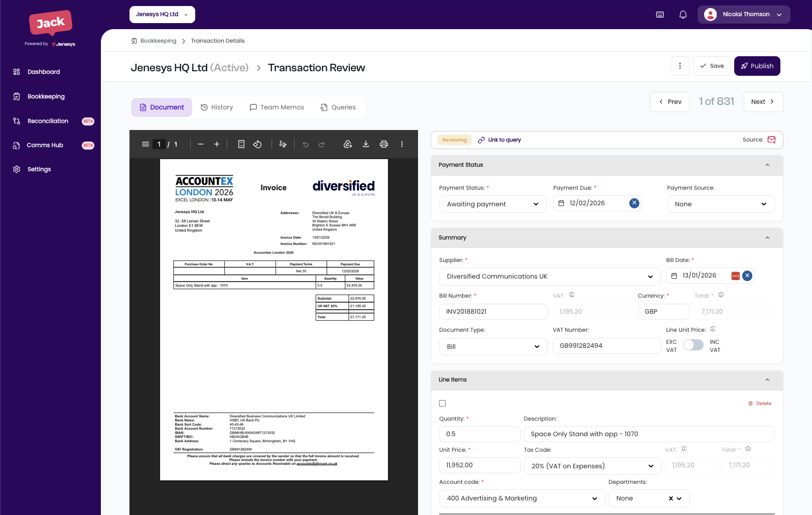Click the email source icon
This screenshot has width=812, height=515.
click(772, 140)
